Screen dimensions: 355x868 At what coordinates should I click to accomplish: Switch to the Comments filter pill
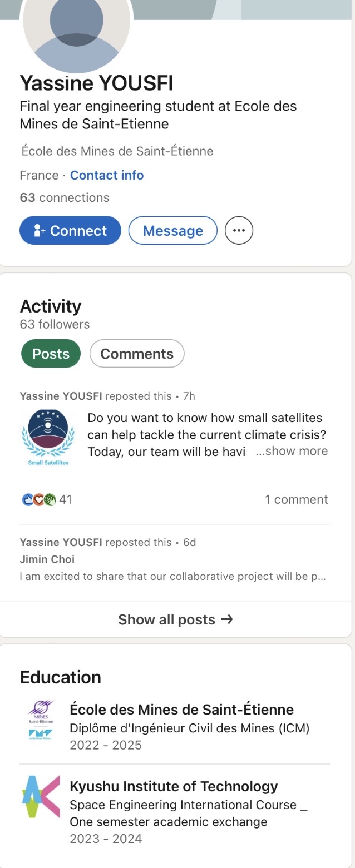click(137, 354)
